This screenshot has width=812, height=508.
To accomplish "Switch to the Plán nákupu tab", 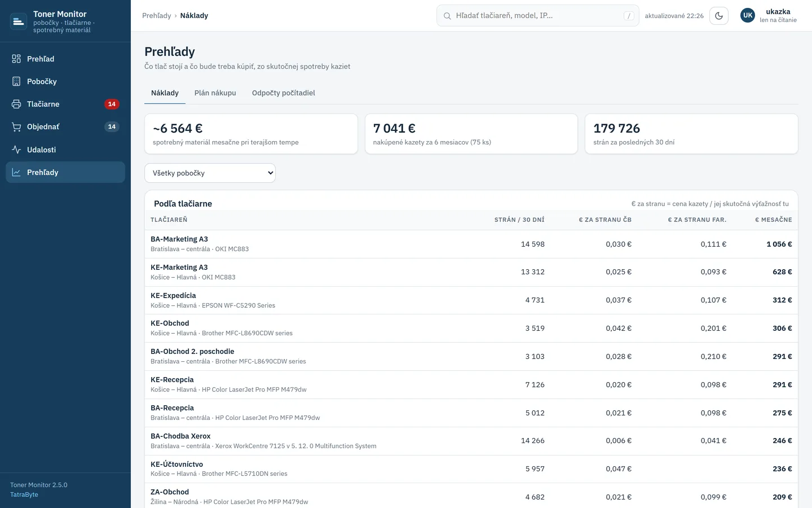I will click(215, 93).
